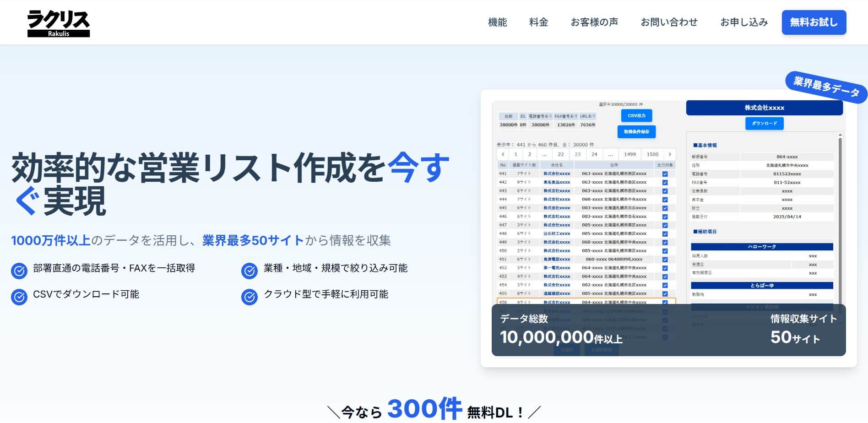The width and height of the screenshot is (868, 423).
Task: Click next page arrow in preview pagination
Action: pyautogui.click(x=670, y=154)
